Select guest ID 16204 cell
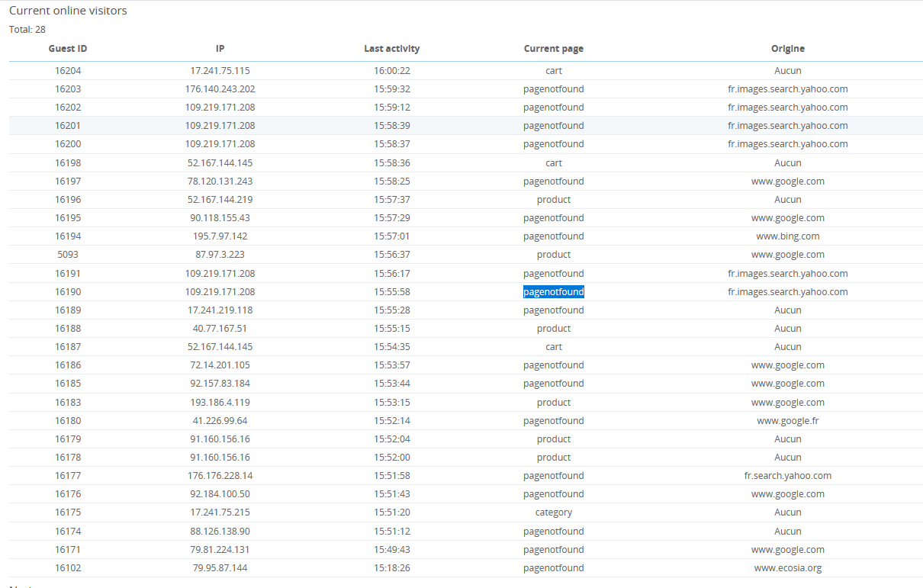This screenshot has height=588, width=923. pos(68,71)
